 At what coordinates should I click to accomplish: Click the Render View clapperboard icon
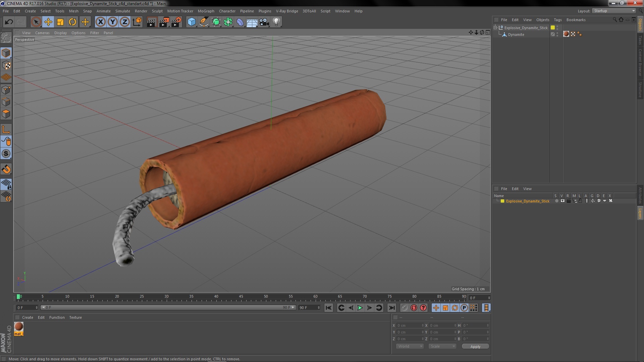pos(152,22)
